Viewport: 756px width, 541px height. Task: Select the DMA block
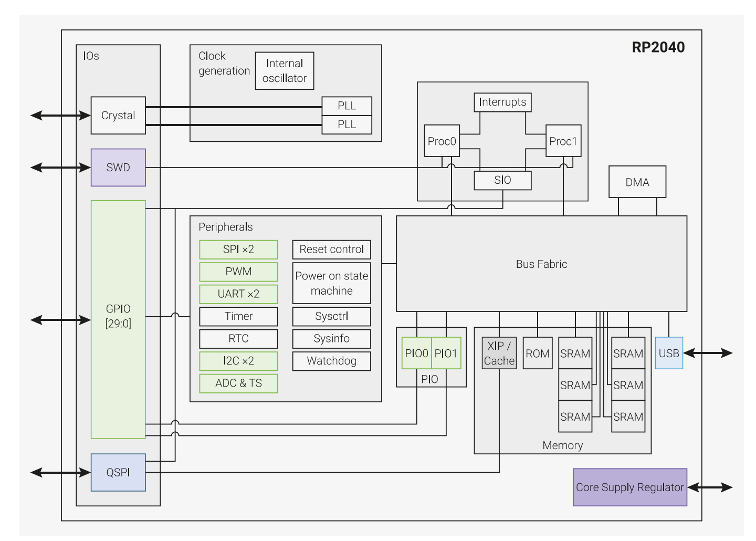point(637,182)
